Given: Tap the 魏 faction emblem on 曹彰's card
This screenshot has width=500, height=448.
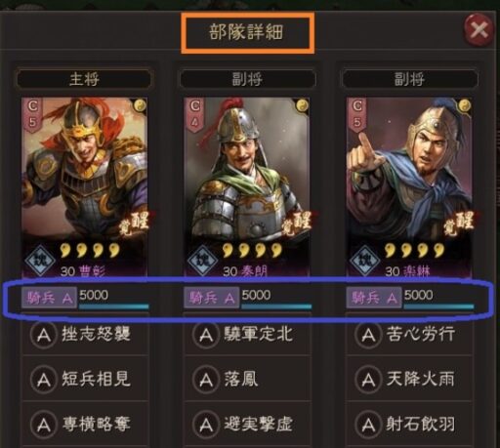Looking at the screenshot, I should (x=40, y=261).
